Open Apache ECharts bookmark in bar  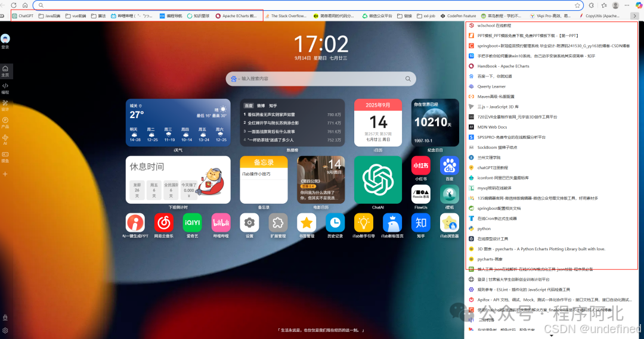(x=236, y=16)
